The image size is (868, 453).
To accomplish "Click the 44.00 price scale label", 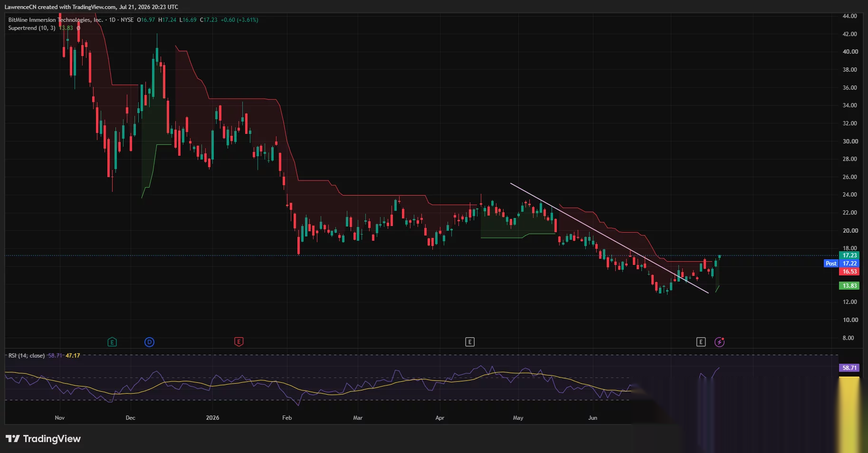I will click(849, 16).
